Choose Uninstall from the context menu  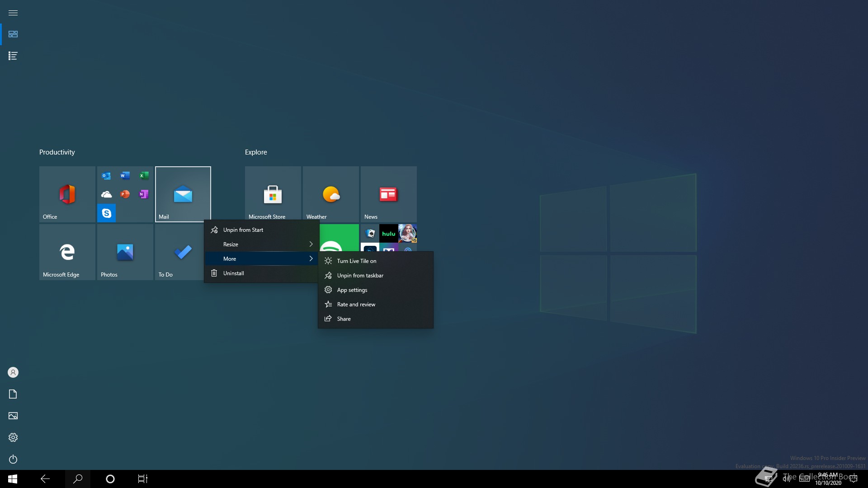[261, 273]
